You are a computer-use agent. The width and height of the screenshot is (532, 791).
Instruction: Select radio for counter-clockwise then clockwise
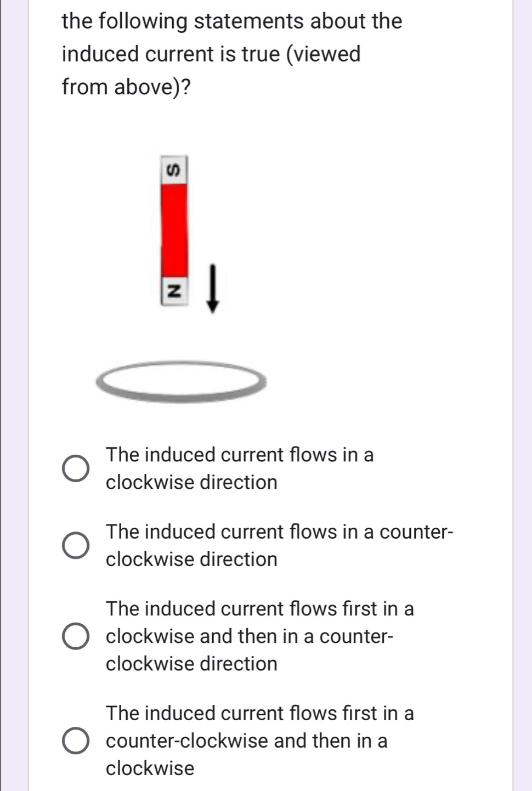(x=76, y=741)
